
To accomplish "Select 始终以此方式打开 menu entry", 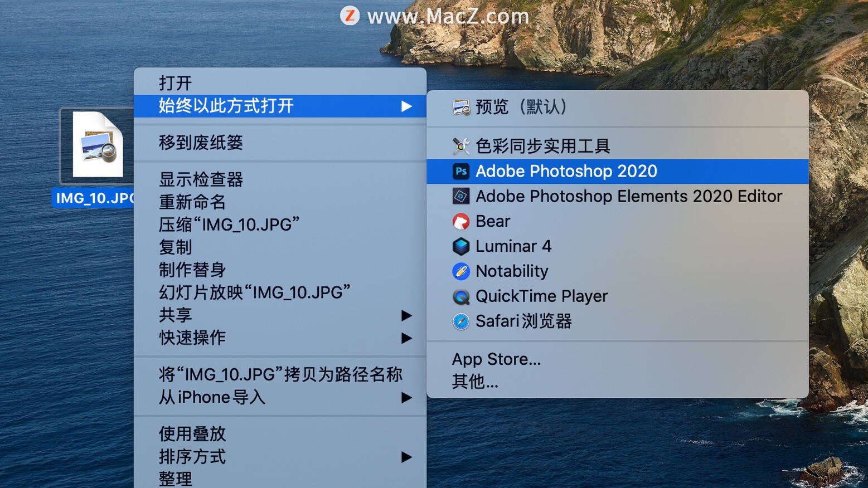I will [280, 106].
